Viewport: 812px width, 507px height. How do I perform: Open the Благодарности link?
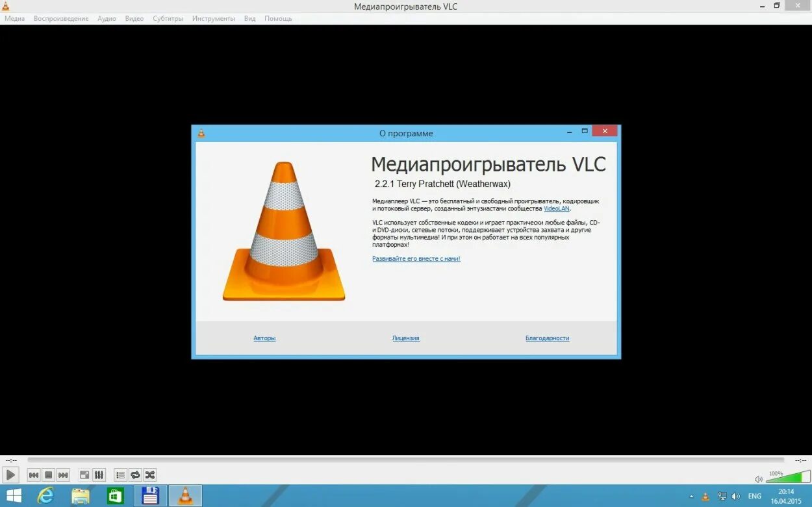[x=548, y=338]
